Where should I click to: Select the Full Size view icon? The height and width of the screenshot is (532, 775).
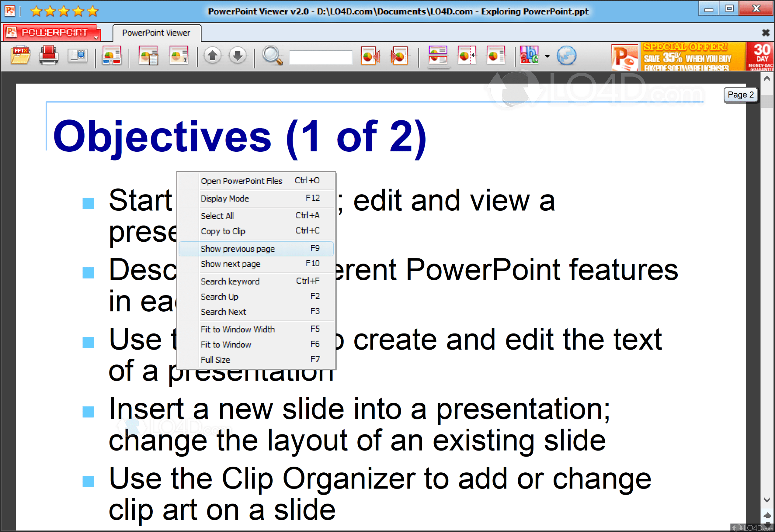495,55
